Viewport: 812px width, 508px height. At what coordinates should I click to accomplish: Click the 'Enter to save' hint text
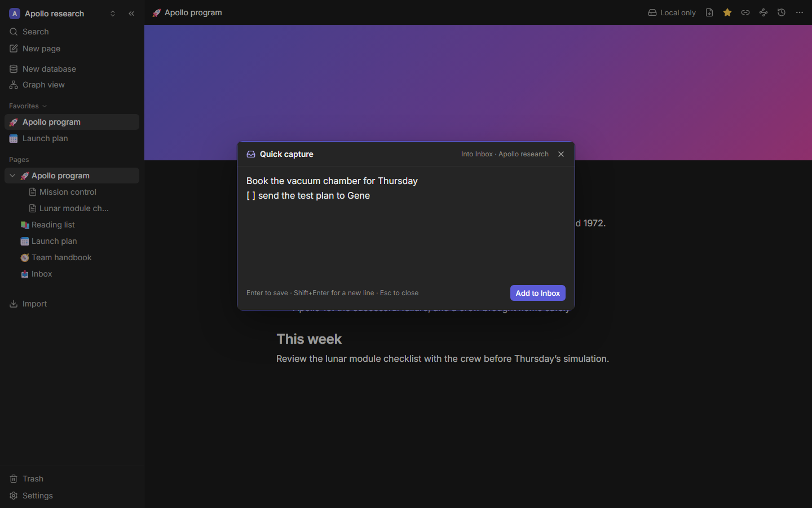[x=332, y=293]
